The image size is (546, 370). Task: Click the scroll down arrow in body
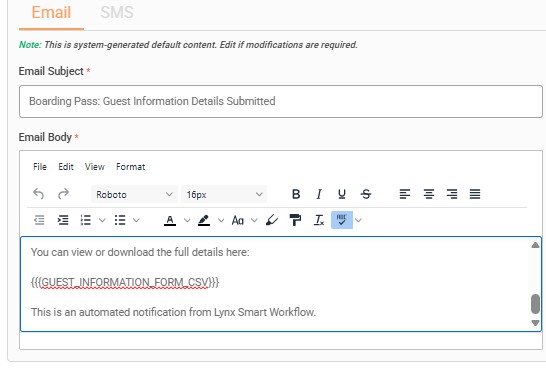535,323
